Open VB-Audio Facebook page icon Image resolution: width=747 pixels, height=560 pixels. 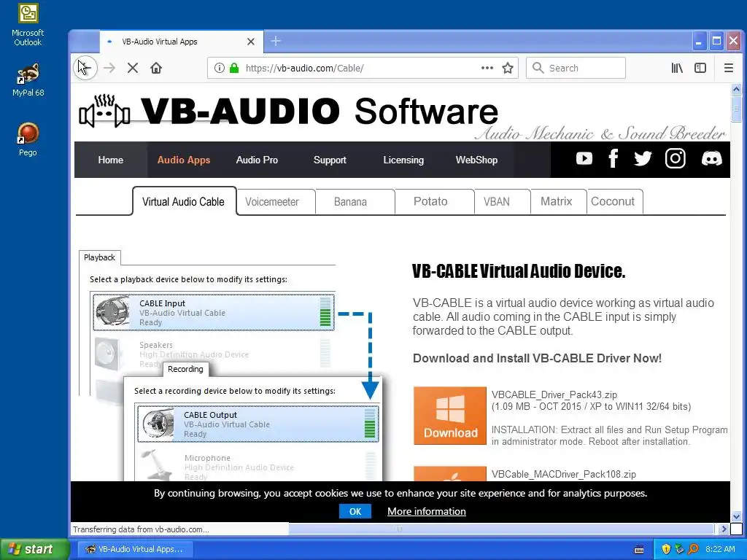point(614,158)
